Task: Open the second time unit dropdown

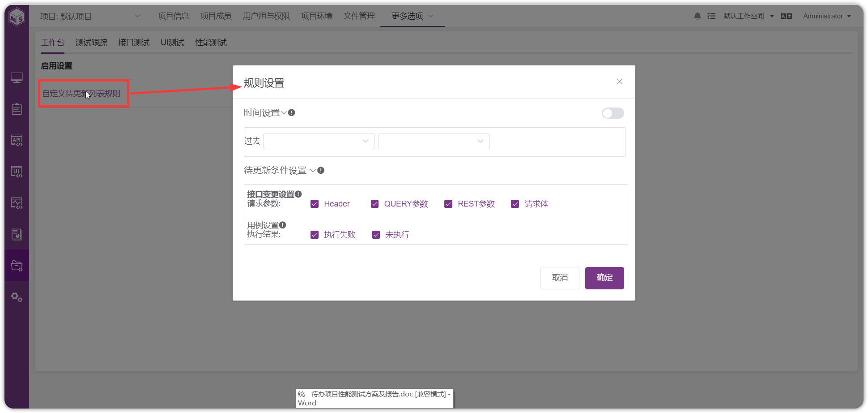Action: (x=434, y=141)
